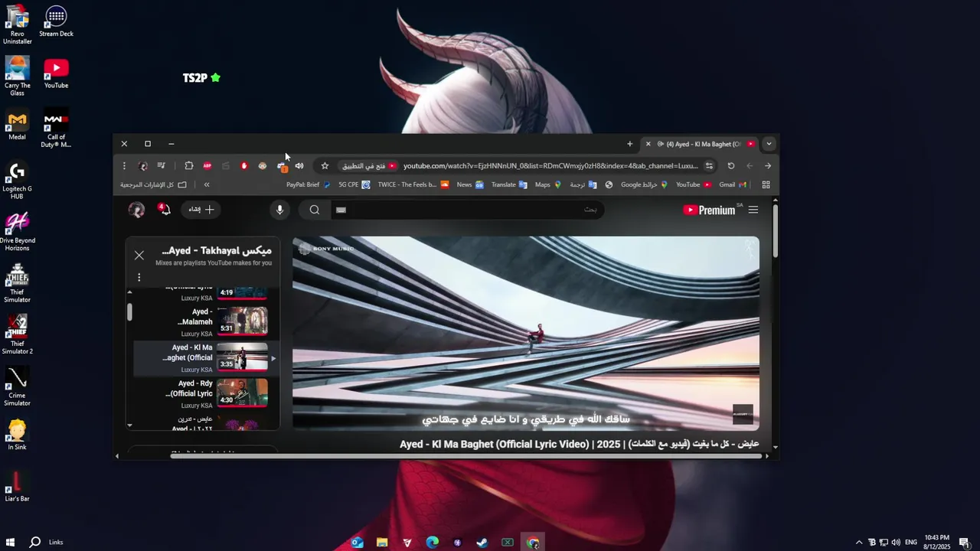
Task: Click the YouTube create button with plus
Action: pyautogui.click(x=201, y=209)
